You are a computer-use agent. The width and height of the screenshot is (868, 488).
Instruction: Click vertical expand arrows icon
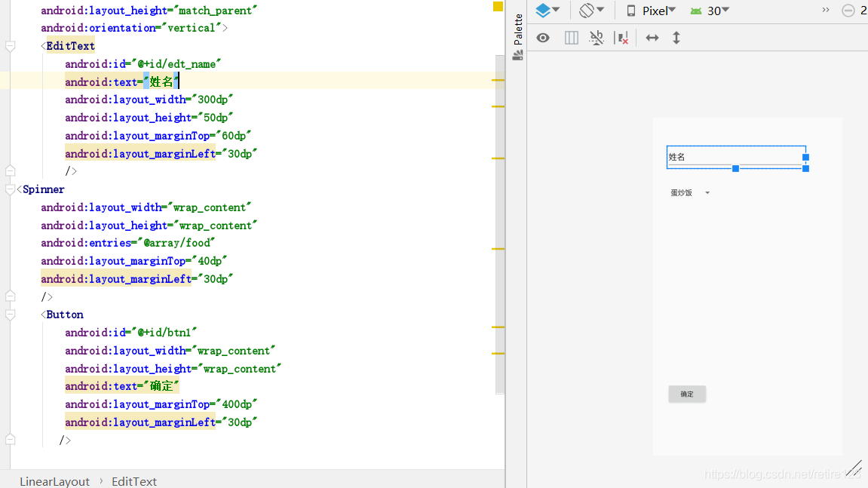point(676,38)
